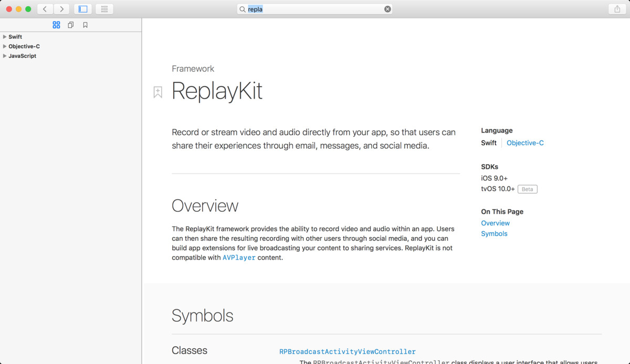Viewport: 630px width, 364px height.
Task: Navigate forward in documentation history
Action: click(x=61, y=9)
